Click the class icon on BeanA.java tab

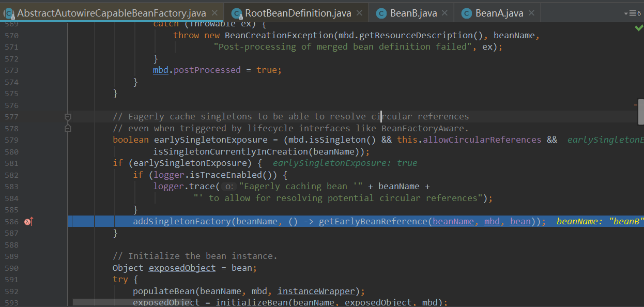point(467,13)
